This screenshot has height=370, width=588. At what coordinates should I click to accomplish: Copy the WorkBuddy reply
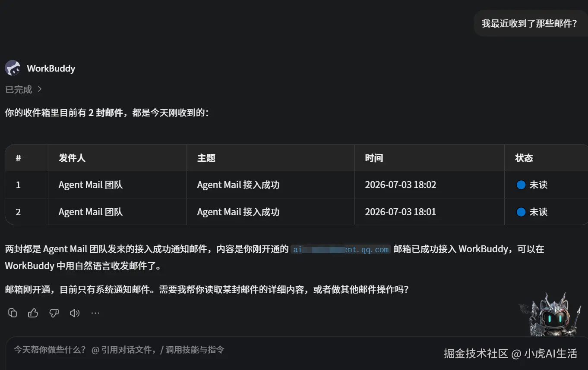point(13,313)
